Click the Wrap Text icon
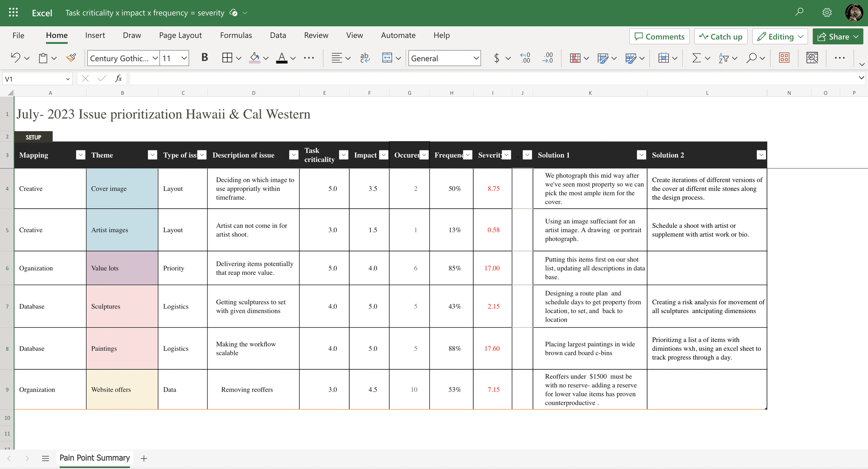 365,58
